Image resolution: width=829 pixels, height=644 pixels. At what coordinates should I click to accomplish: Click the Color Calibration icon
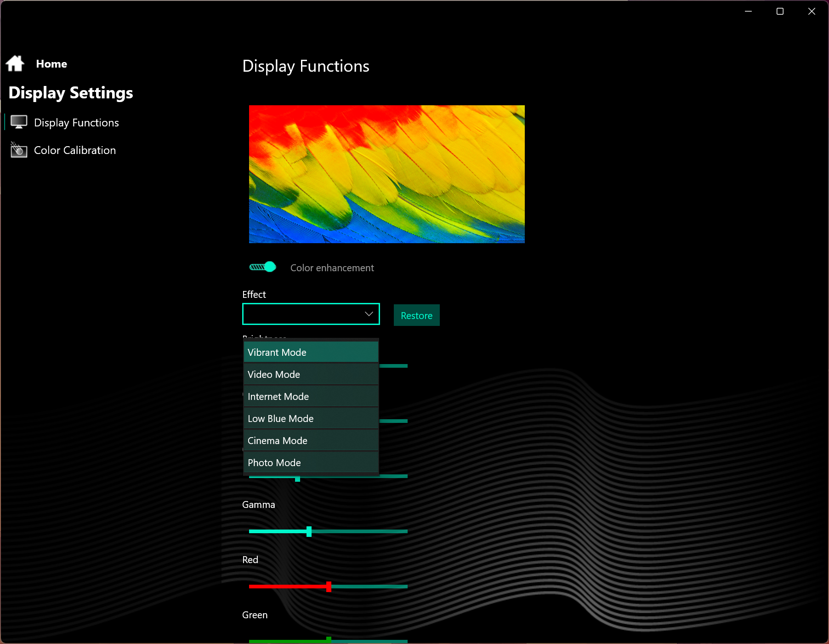(19, 150)
